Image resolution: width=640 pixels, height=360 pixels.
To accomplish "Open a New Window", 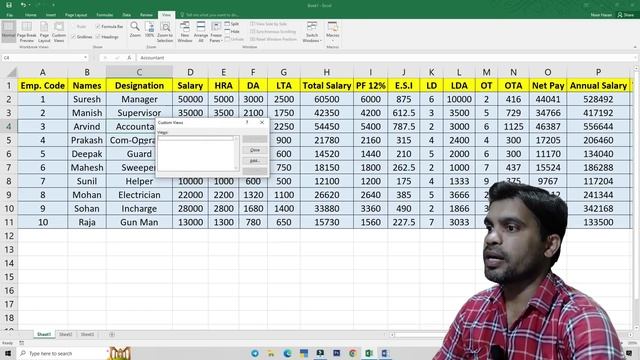I will click(x=184, y=32).
